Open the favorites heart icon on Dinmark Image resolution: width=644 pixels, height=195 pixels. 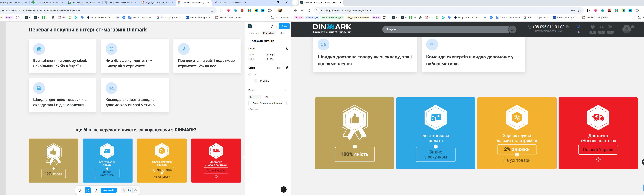tap(593, 27)
